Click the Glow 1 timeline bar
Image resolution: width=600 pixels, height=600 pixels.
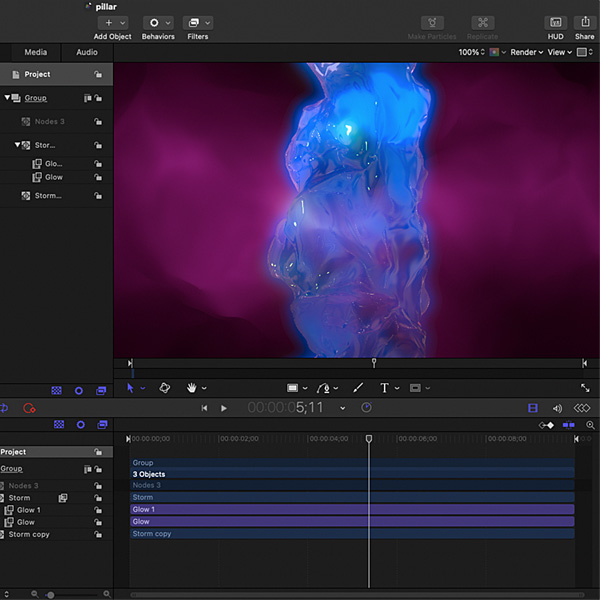pos(352,509)
